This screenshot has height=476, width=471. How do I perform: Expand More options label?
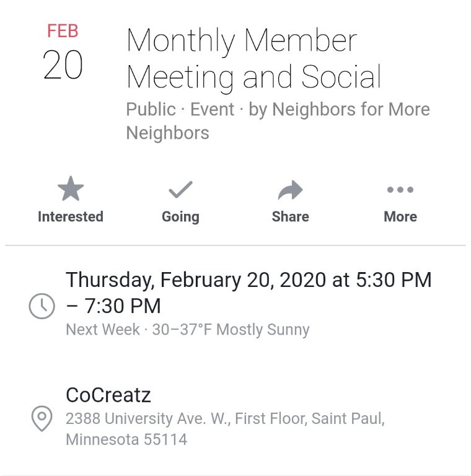400,216
